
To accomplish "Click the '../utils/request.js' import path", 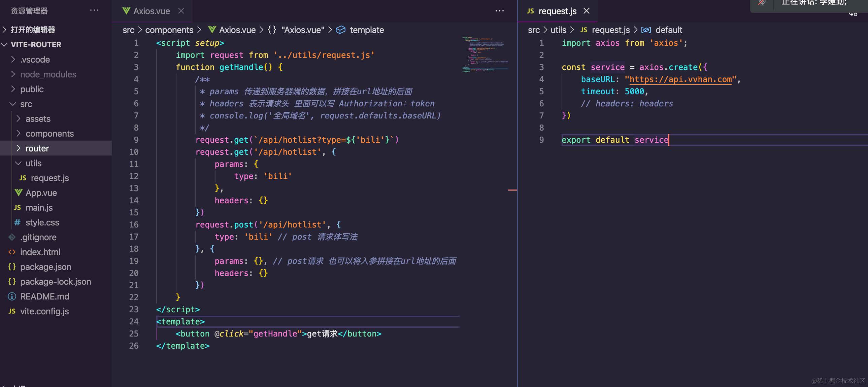I will (x=324, y=55).
